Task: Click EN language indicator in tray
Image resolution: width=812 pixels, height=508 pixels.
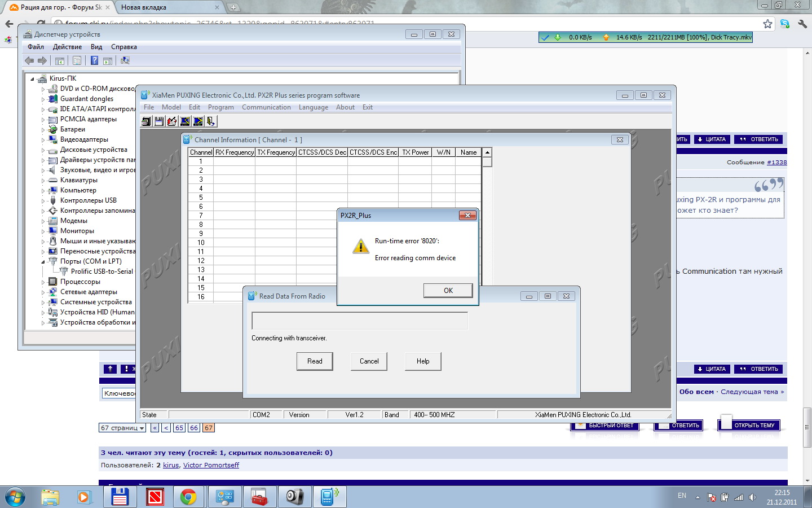Action: (682, 496)
